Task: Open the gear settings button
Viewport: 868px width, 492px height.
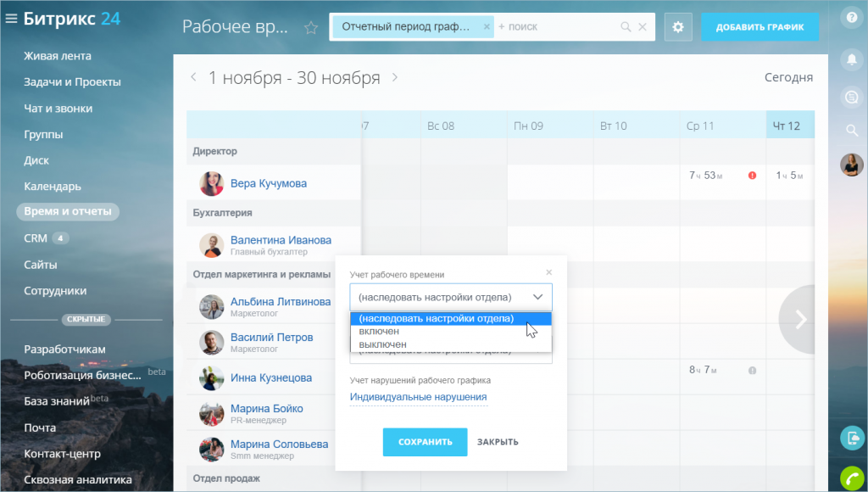Action: (678, 26)
